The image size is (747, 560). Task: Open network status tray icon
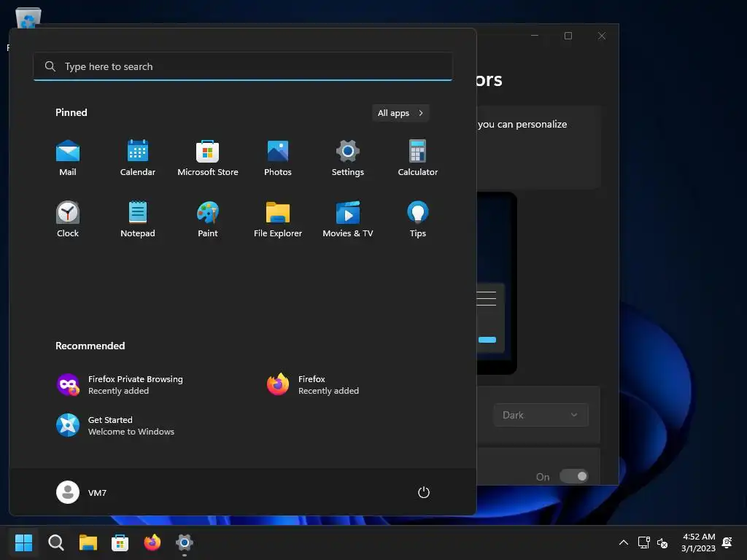pos(643,542)
